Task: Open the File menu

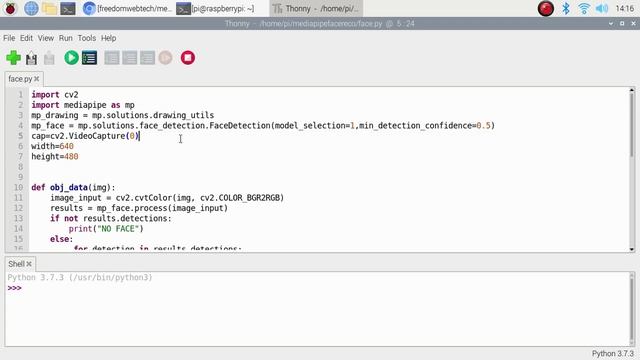Action: (9, 38)
